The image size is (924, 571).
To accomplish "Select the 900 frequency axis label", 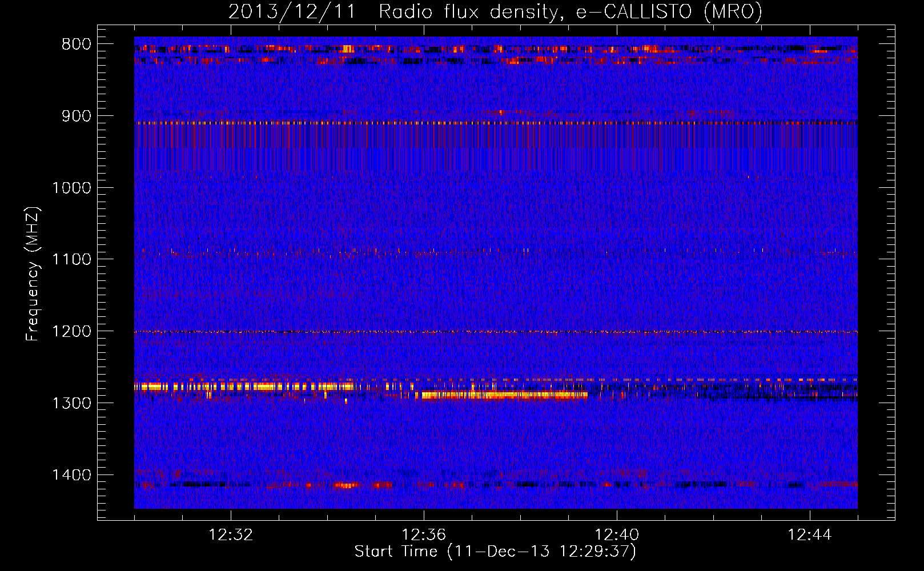I will [77, 116].
